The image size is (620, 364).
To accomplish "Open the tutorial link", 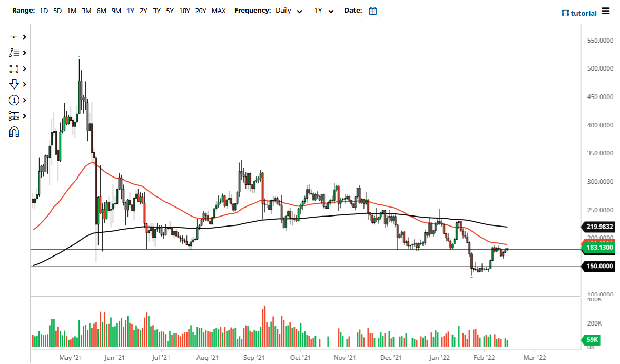I will 584,13.
